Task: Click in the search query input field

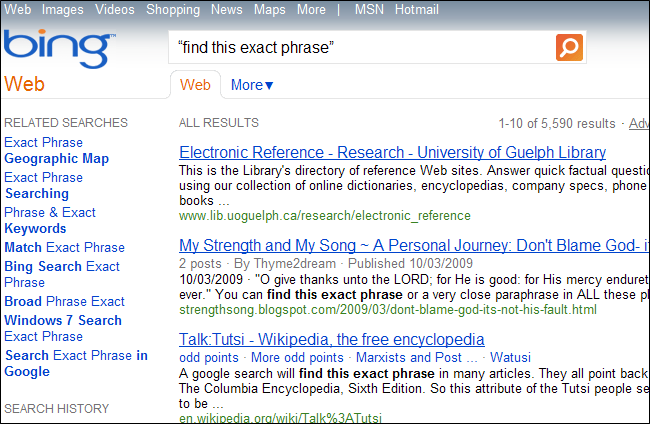Action: tap(360, 47)
